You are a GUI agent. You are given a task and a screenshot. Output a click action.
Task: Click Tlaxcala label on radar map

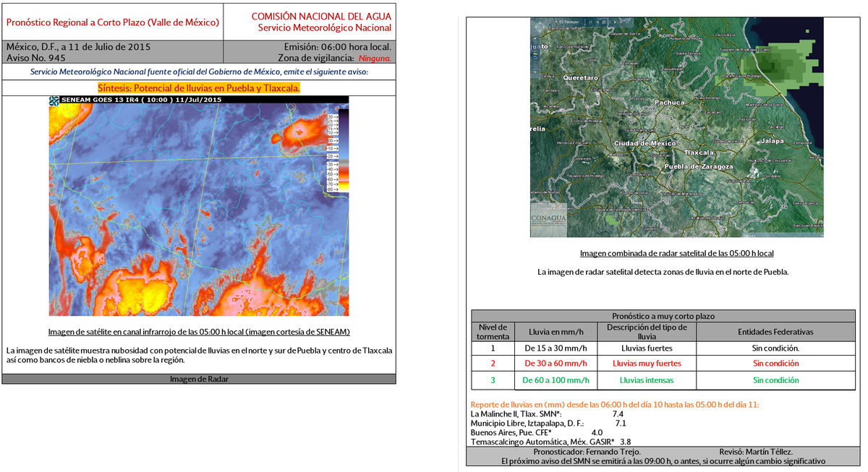[699, 153]
